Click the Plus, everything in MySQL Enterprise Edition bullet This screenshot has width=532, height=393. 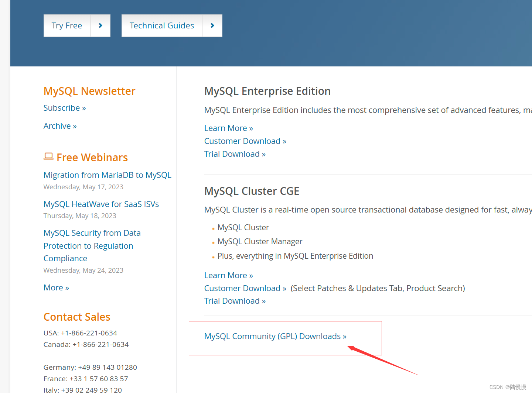click(295, 256)
